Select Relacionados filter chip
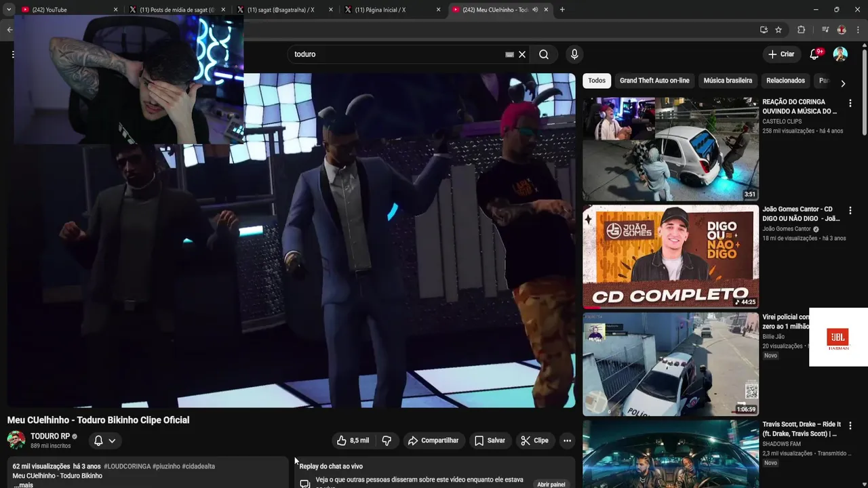This screenshot has height=488, width=868. tap(785, 81)
